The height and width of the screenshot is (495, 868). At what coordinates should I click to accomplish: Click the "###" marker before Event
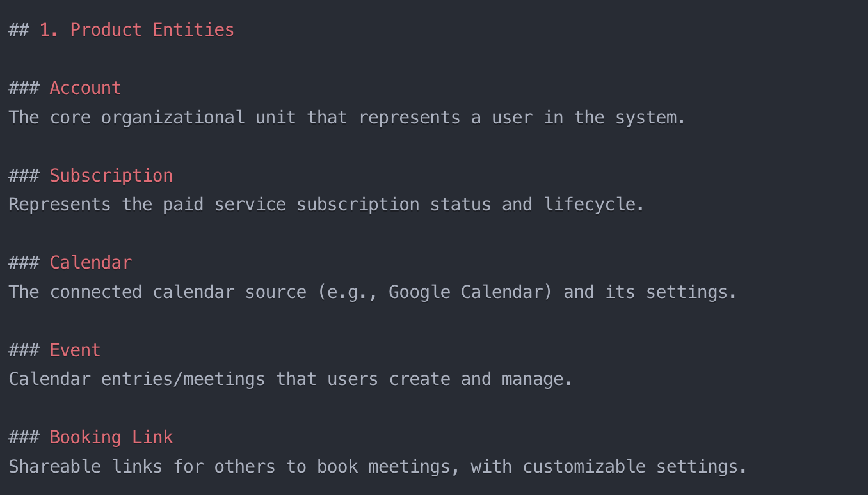[24, 350]
